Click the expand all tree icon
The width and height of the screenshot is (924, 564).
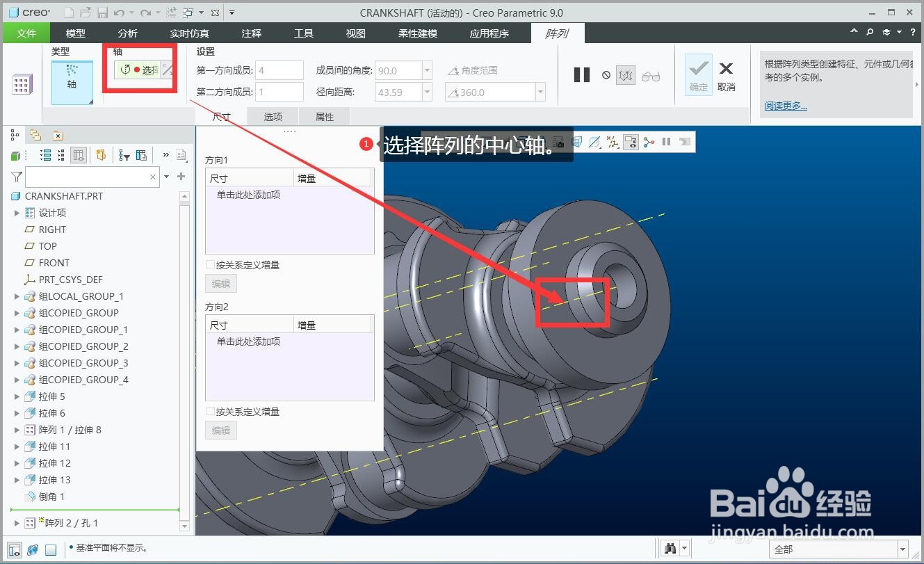[46, 155]
